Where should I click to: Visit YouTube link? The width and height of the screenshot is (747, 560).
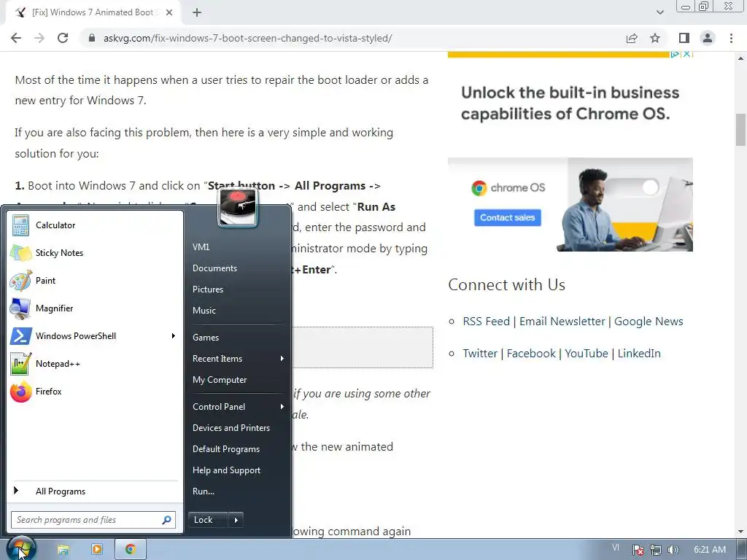587,354
